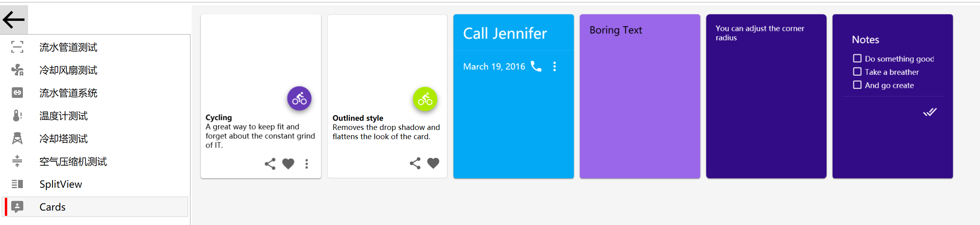Click the back arrow button

[14, 19]
